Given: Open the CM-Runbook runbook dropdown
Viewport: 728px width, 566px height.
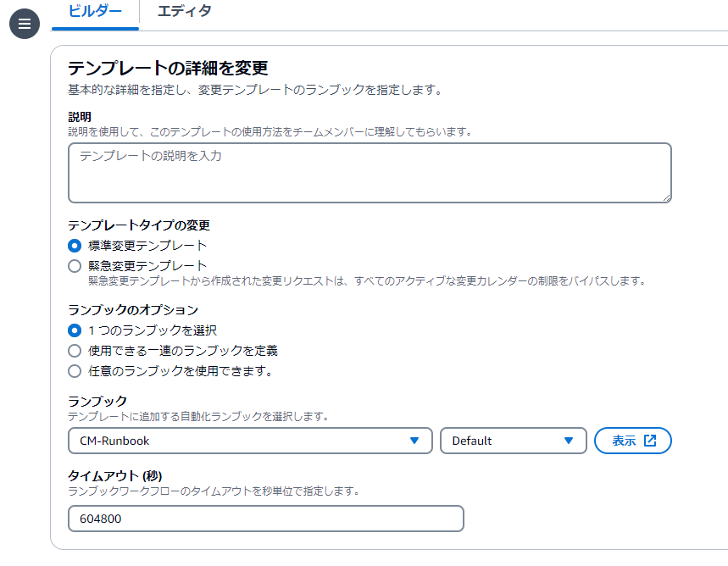Looking at the screenshot, I should 250,441.
